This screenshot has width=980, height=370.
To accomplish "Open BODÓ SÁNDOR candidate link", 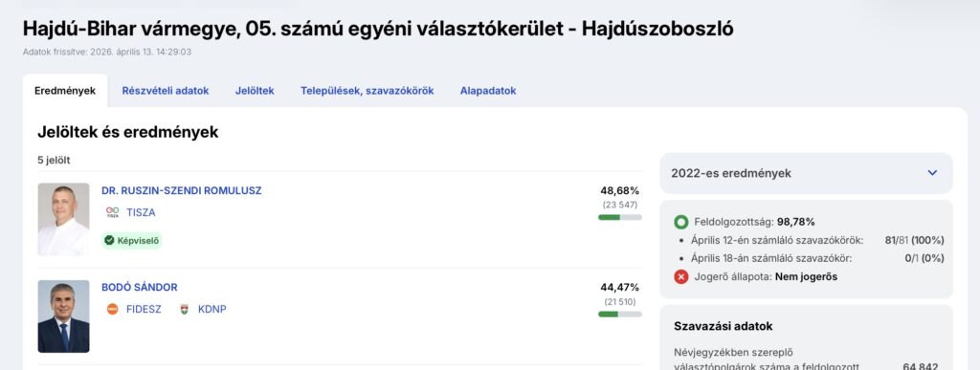I will (140, 287).
